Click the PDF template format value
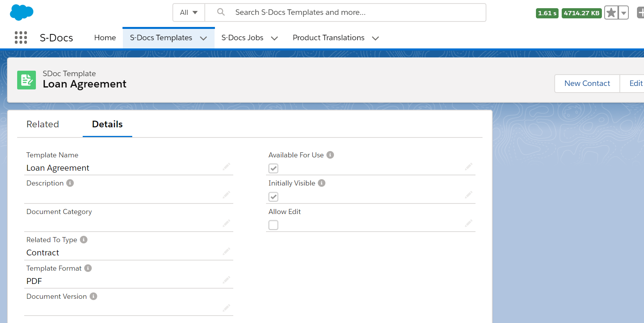The height and width of the screenshot is (323, 644). 34,281
